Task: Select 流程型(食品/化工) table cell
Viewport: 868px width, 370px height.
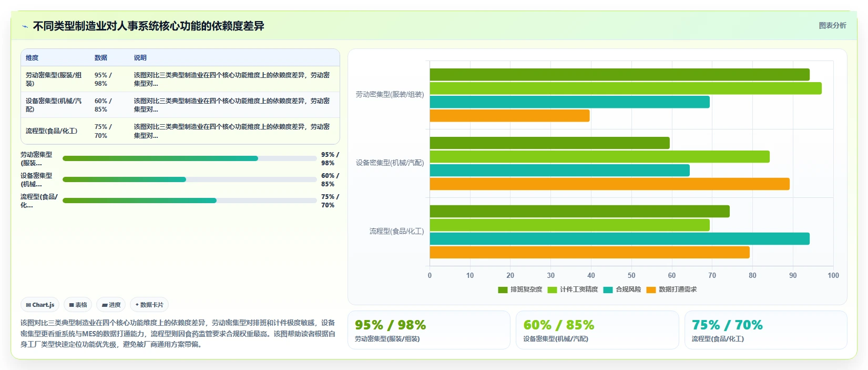Action: tap(55, 131)
